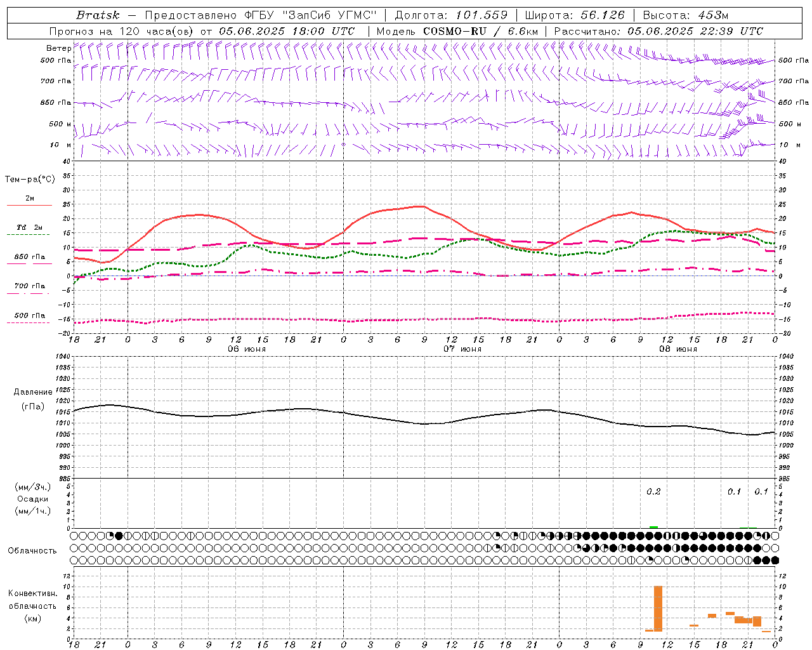Click the green precipitation bar on 08 июня
This screenshot has width=812, height=650.
[653, 527]
